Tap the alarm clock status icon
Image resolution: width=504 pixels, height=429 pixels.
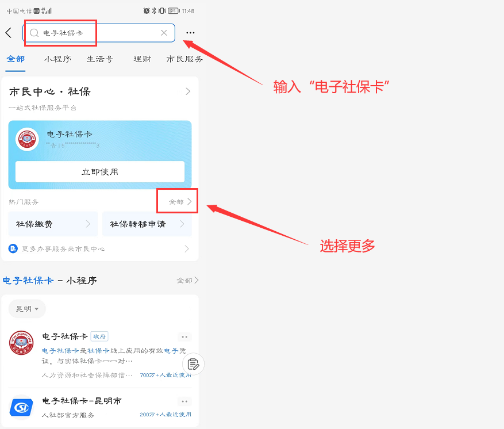point(147,10)
